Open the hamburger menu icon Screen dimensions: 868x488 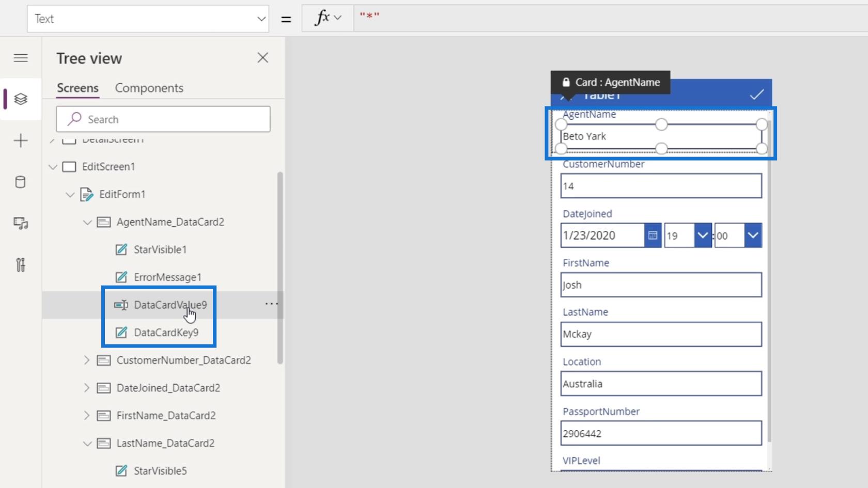[x=21, y=58]
